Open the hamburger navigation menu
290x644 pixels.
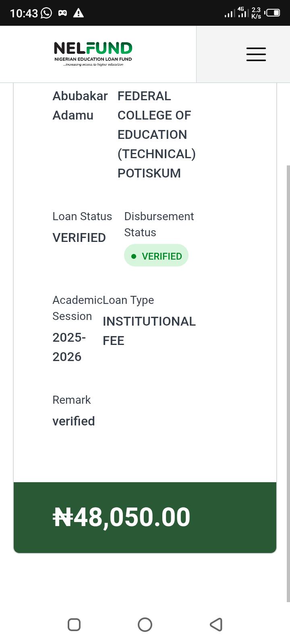click(256, 54)
